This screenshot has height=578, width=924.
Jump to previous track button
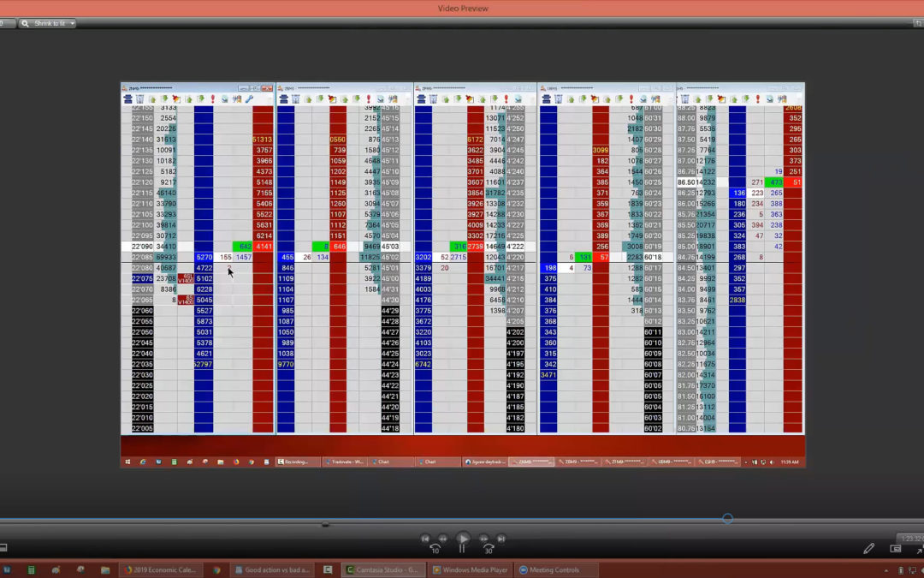(425, 539)
